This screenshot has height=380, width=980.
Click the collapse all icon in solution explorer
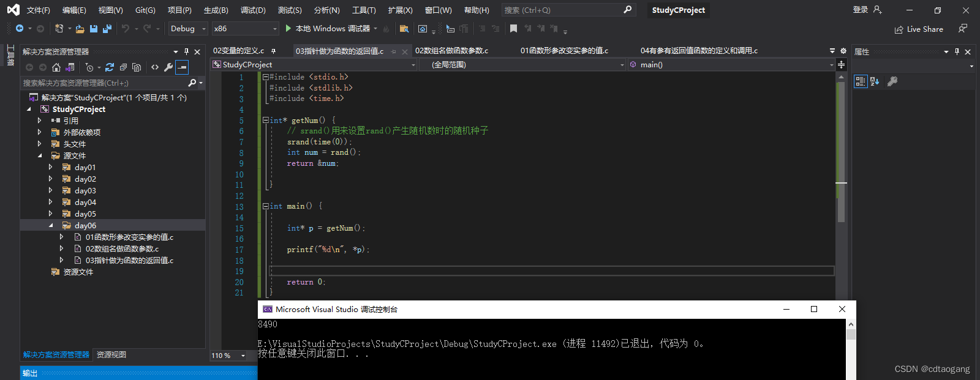pos(123,67)
